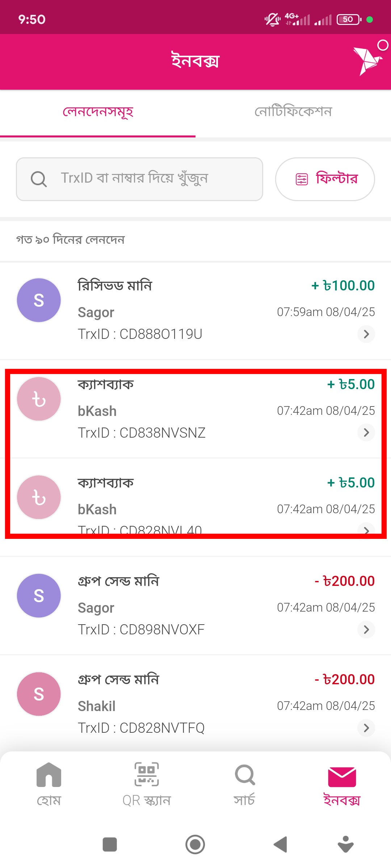Expand Shakil transaction CD828NVTFQ chevron
This screenshot has width=391, height=868.
point(366,728)
